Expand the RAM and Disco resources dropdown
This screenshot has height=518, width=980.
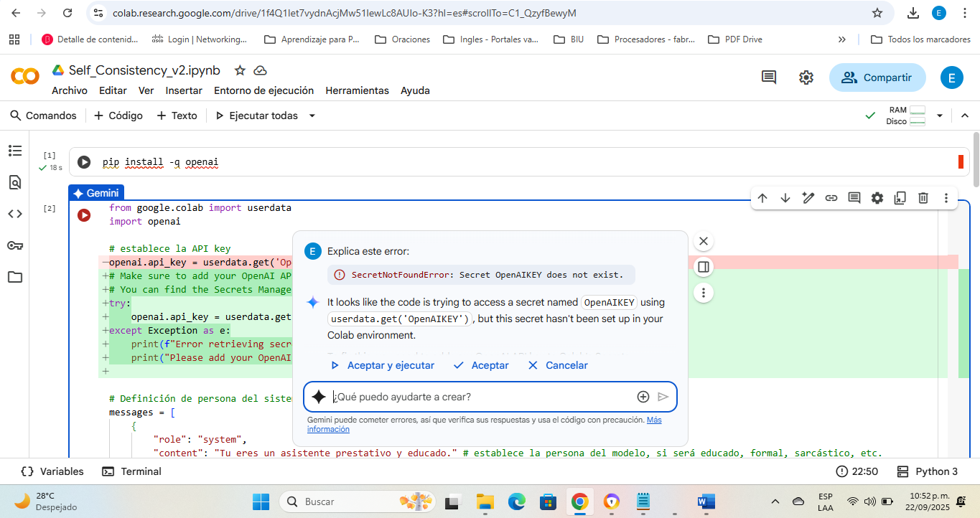(x=939, y=116)
